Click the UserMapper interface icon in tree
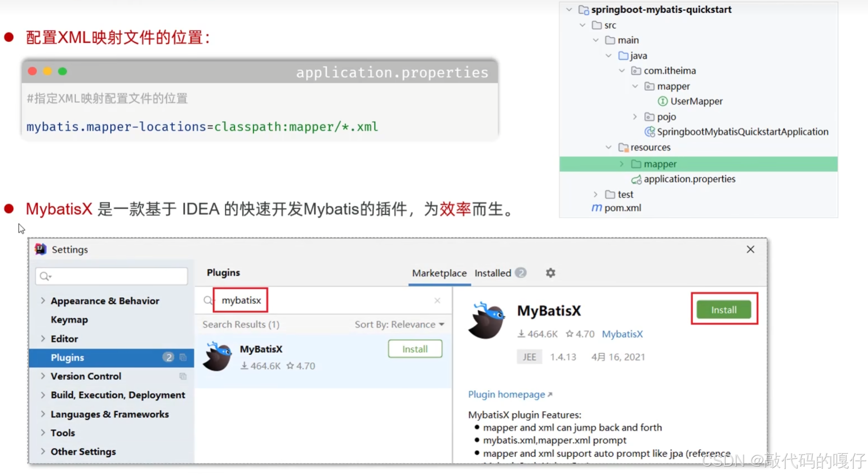This screenshot has width=868, height=475. [x=662, y=101]
